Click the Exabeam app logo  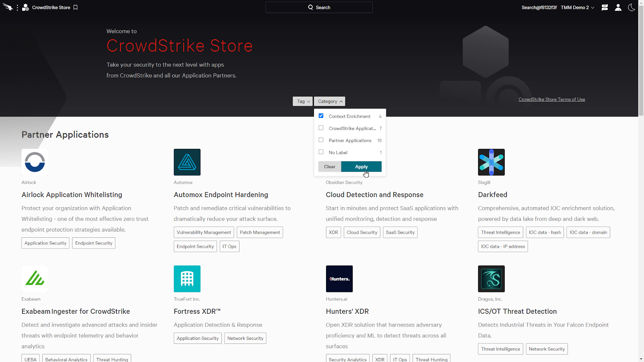coord(35,279)
